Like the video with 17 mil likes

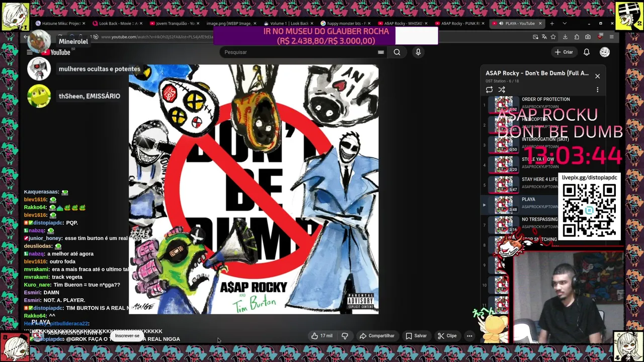pos(322,336)
